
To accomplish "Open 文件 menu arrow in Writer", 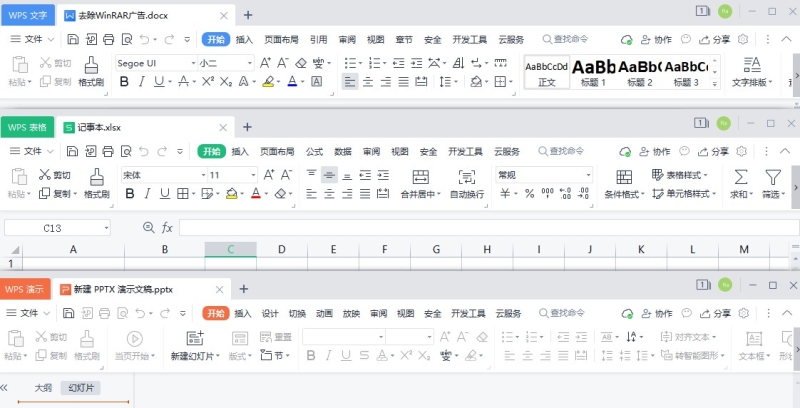I will (x=51, y=39).
